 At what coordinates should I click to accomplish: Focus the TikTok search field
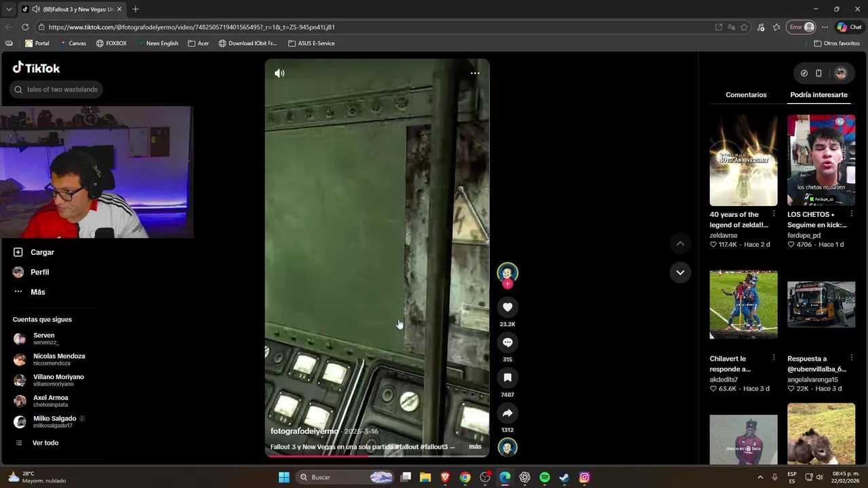pos(56,89)
